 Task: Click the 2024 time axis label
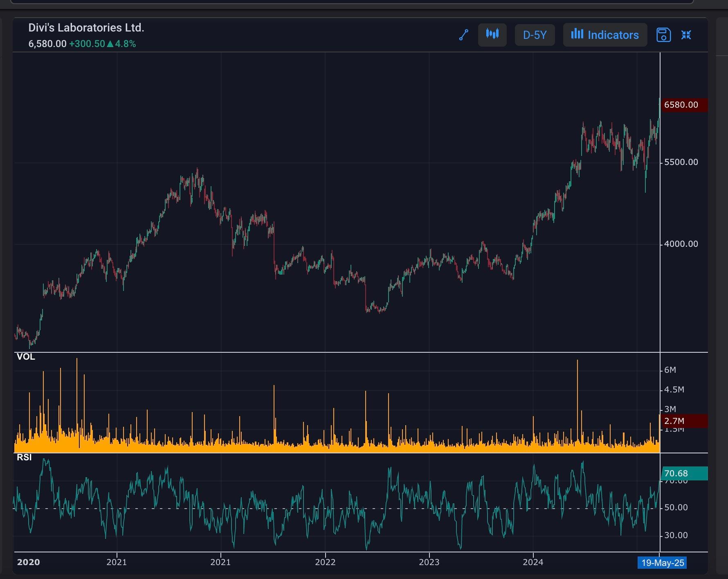pos(533,562)
